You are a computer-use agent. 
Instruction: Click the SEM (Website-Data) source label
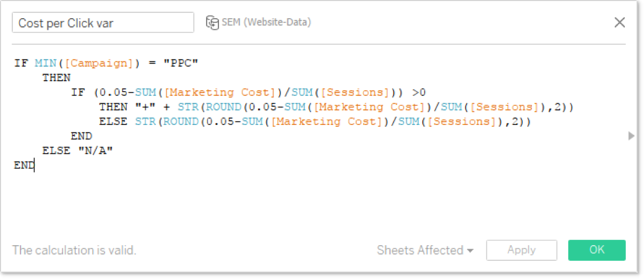pyautogui.click(x=266, y=22)
